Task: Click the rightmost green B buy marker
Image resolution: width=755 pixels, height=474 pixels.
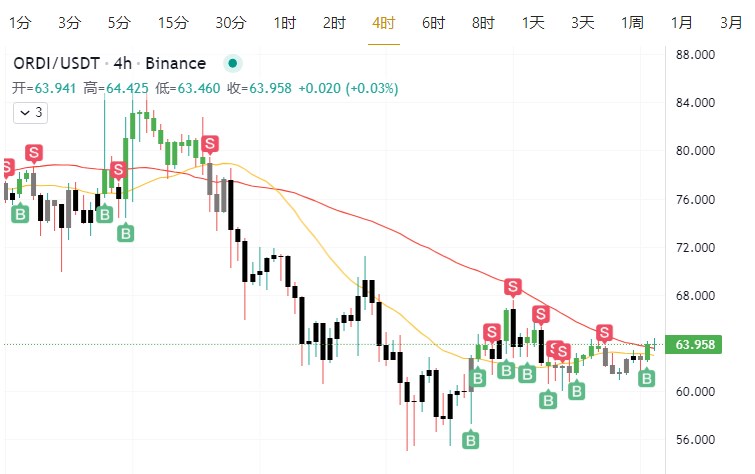Action: pyautogui.click(x=647, y=377)
